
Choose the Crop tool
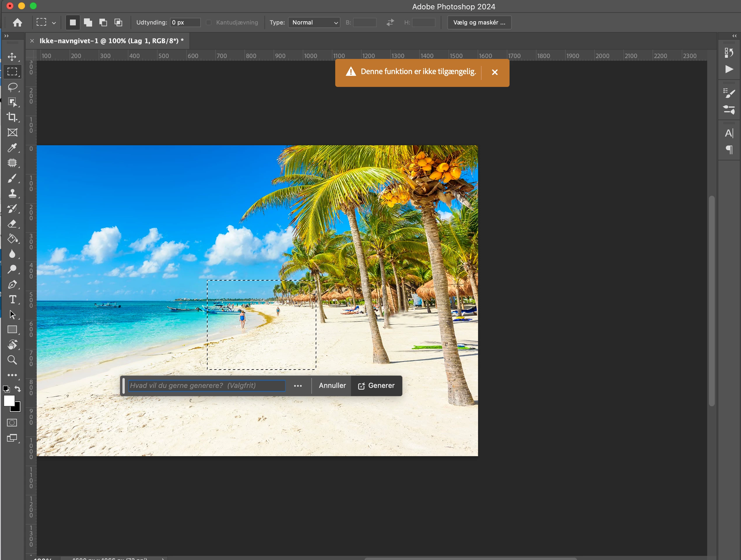[x=13, y=117]
